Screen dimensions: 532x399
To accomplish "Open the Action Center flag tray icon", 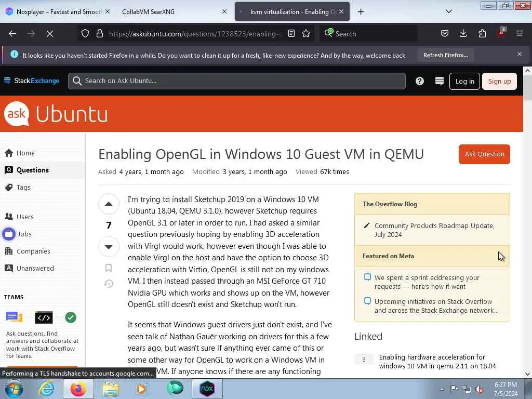I will coord(454,389).
